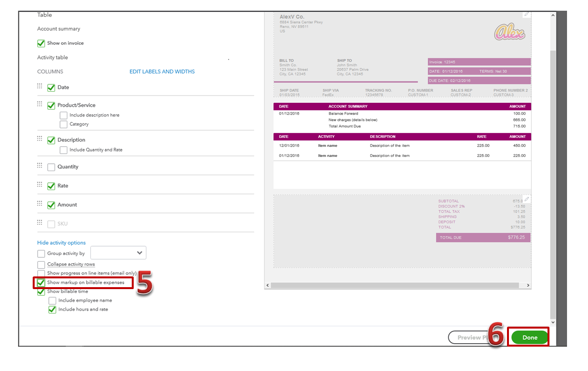Collapse activity options via Hide activity options
The height and width of the screenshot is (371, 588).
click(61, 242)
